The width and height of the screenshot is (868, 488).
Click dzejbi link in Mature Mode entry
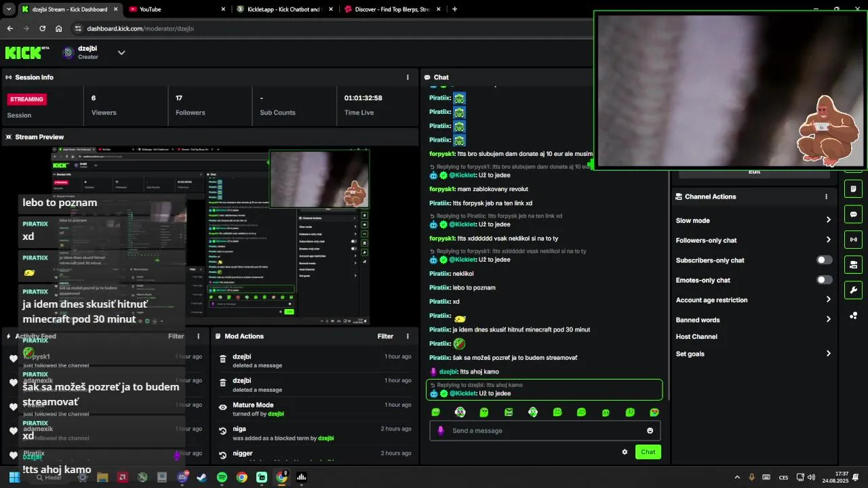pos(275,414)
